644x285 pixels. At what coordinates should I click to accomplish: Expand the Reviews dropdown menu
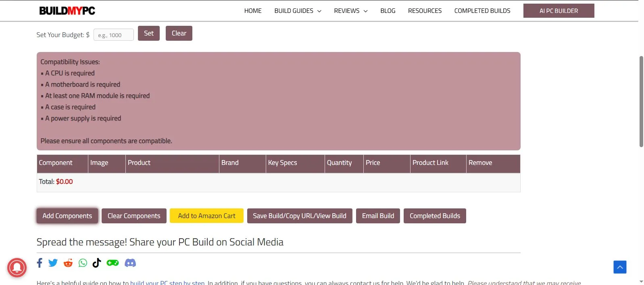point(350,11)
